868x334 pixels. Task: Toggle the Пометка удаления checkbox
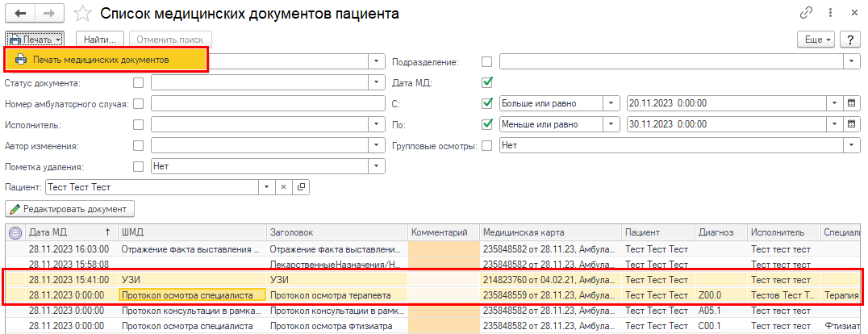[139, 166]
